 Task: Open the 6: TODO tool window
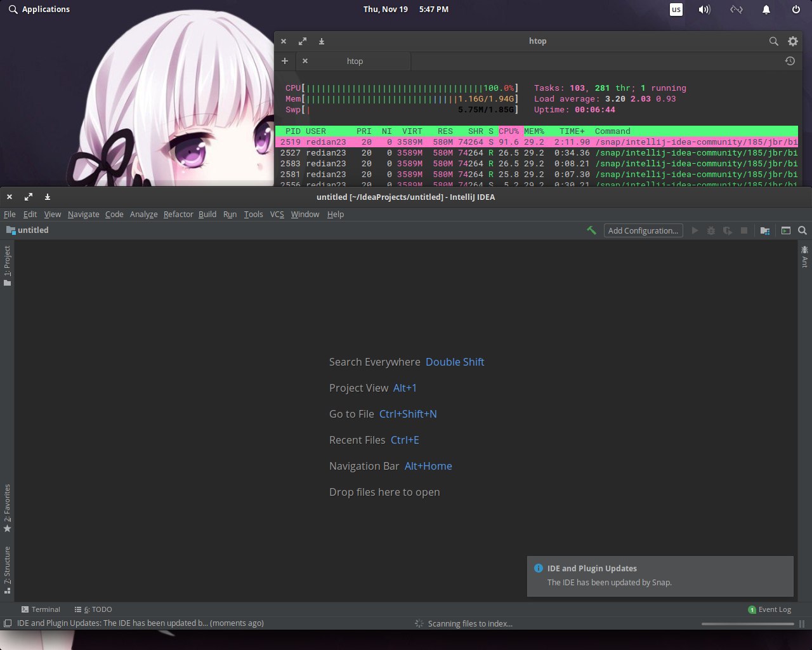93,609
